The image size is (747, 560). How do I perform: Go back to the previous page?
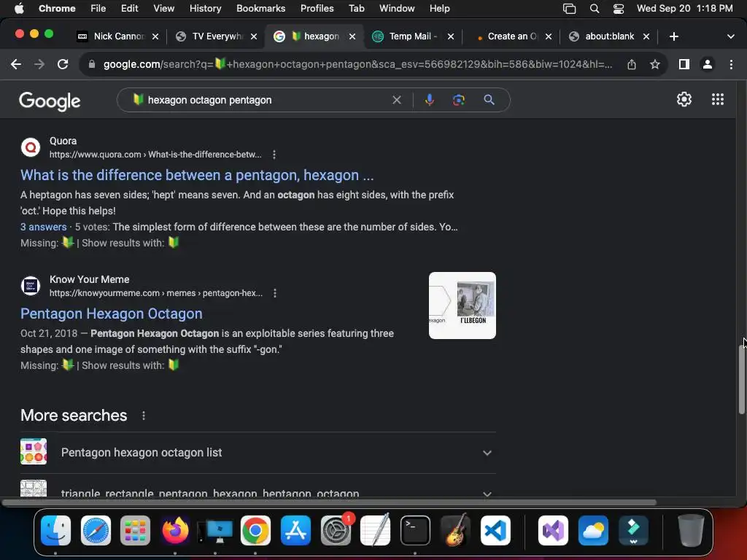16,64
